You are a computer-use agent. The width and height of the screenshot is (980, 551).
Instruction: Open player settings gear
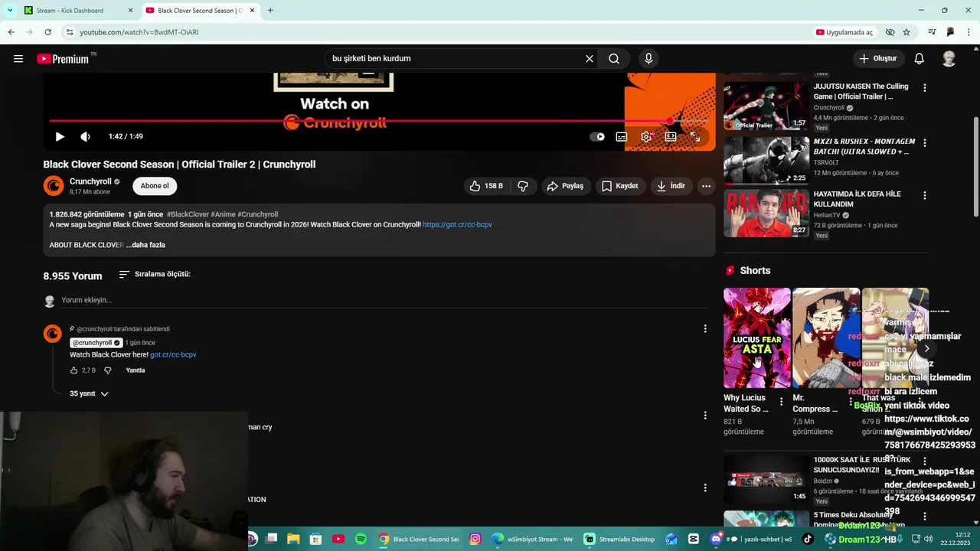coord(646,137)
